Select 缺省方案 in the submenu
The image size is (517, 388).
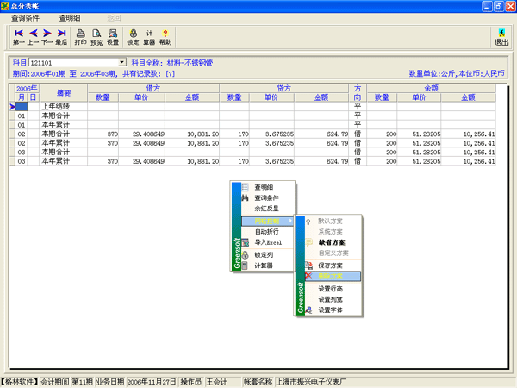point(332,242)
